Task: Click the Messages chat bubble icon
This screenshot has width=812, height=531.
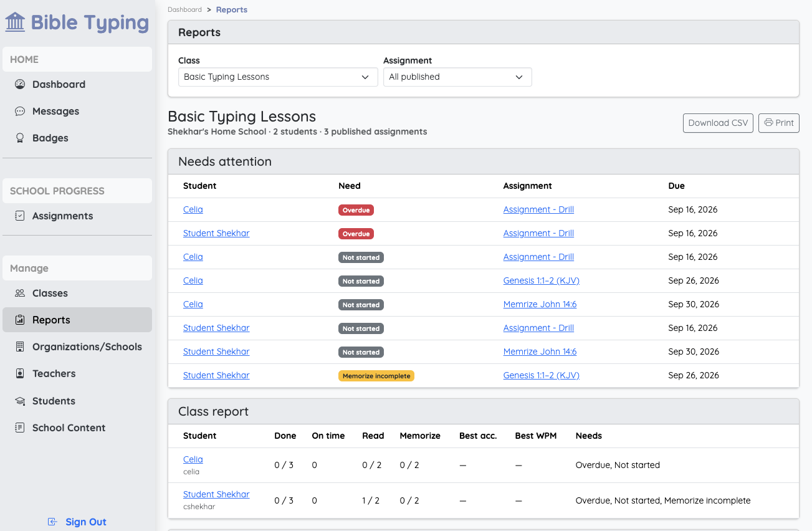Action: [x=20, y=111]
